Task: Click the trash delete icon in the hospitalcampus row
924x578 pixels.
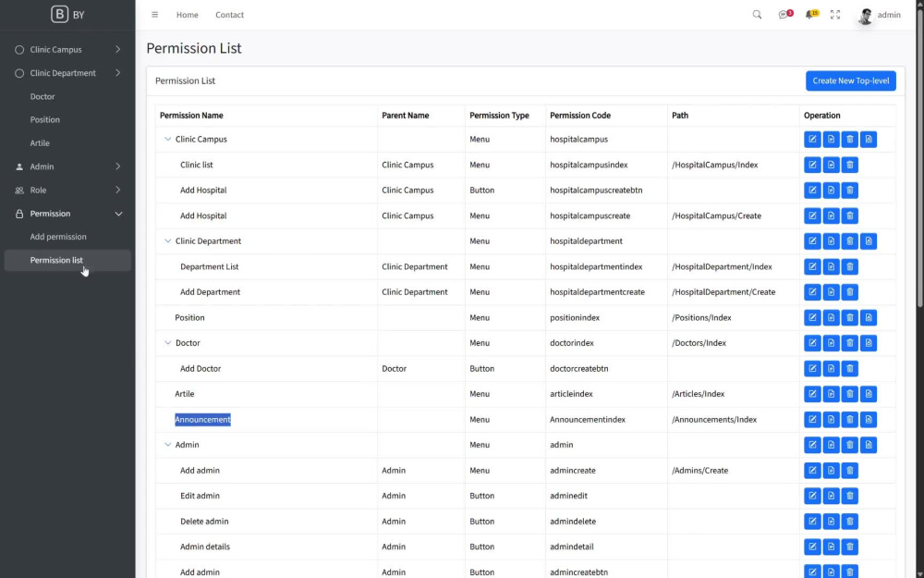Action: 849,140
